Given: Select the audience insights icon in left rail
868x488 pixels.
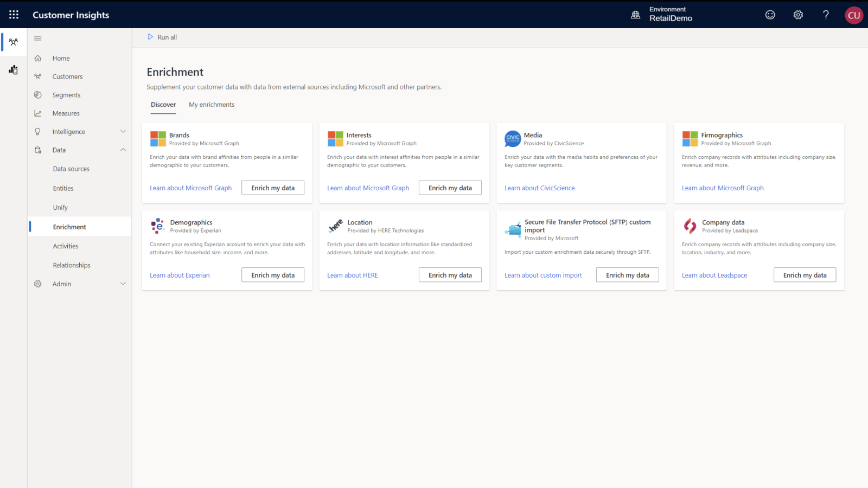Looking at the screenshot, I should coord(14,42).
